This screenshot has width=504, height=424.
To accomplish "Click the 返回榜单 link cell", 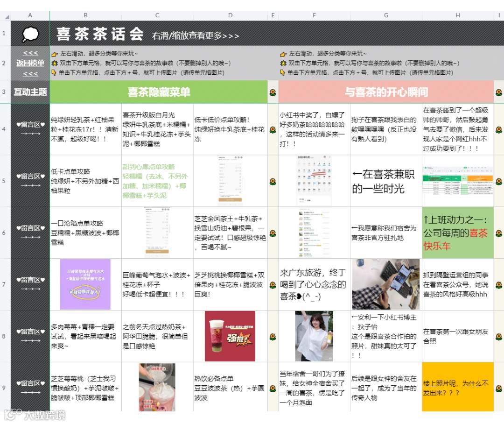I will tap(30, 63).
